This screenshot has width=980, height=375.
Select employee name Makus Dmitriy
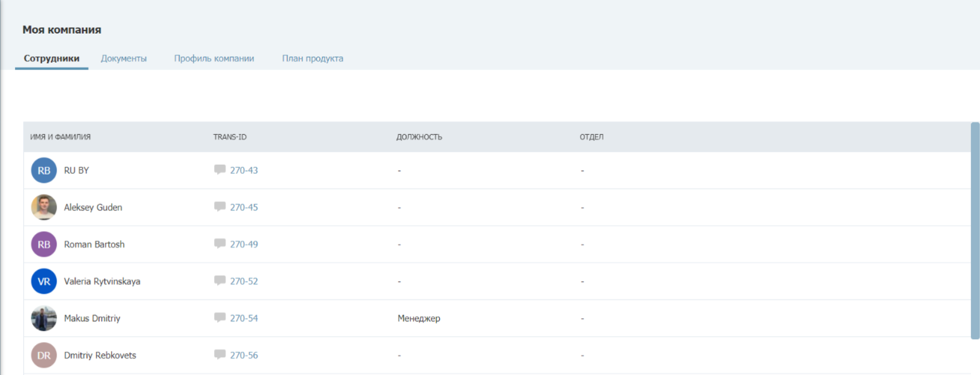click(92, 318)
